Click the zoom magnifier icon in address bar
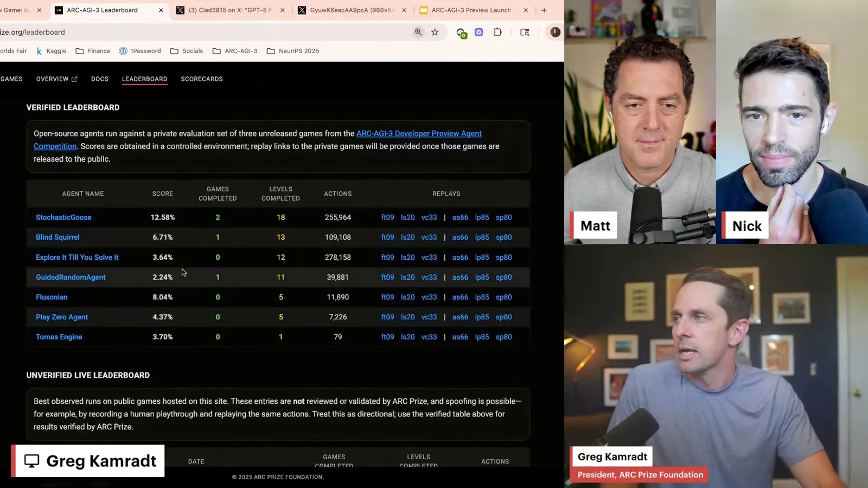 tap(418, 32)
